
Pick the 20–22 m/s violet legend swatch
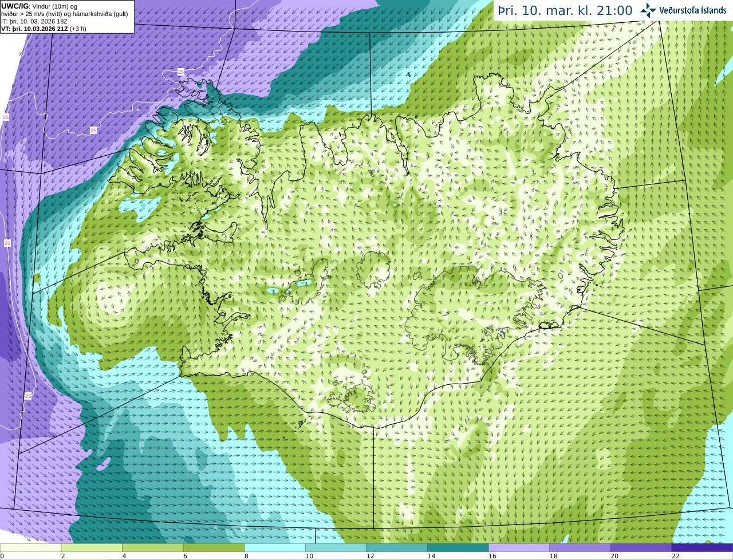[641, 547]
